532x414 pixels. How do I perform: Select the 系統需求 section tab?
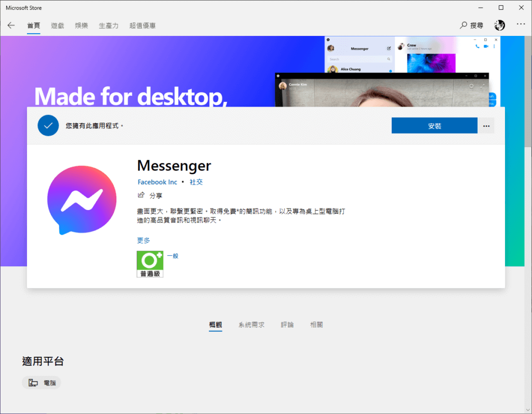click(x=251, y=325)
